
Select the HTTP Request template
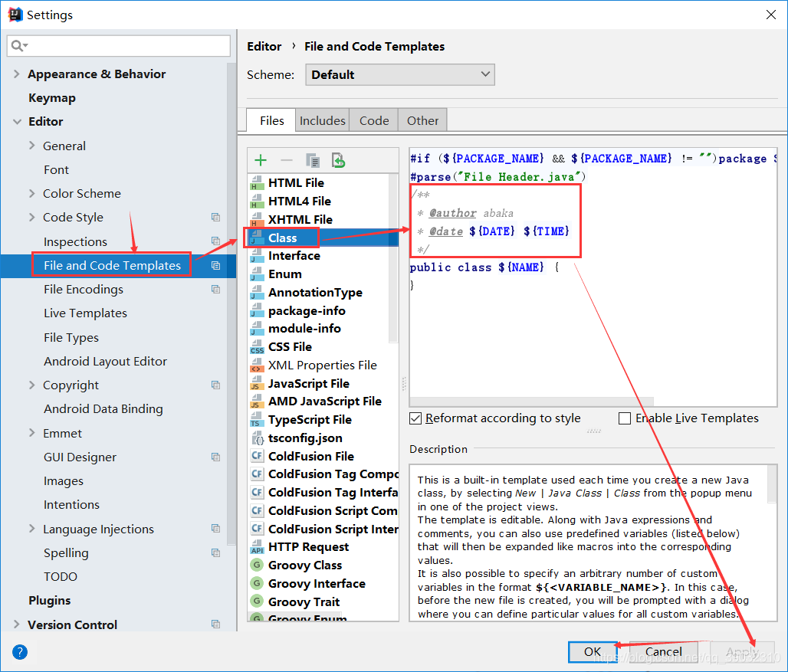(323, 547)
